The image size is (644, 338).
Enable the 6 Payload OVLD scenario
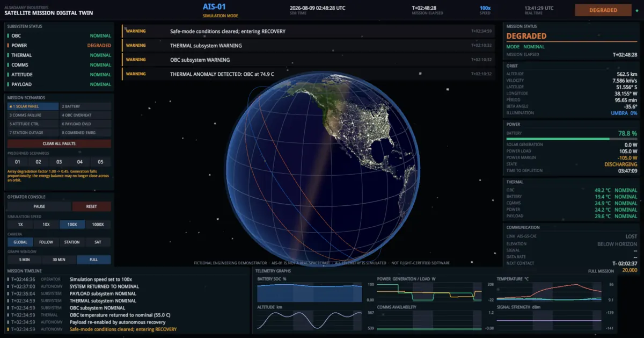point(85,124)
